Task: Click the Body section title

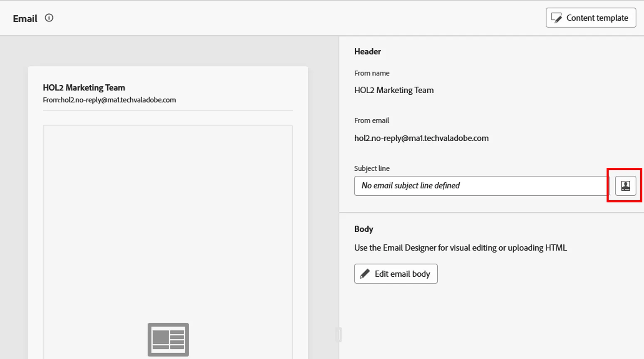Action: pos(364,229)
